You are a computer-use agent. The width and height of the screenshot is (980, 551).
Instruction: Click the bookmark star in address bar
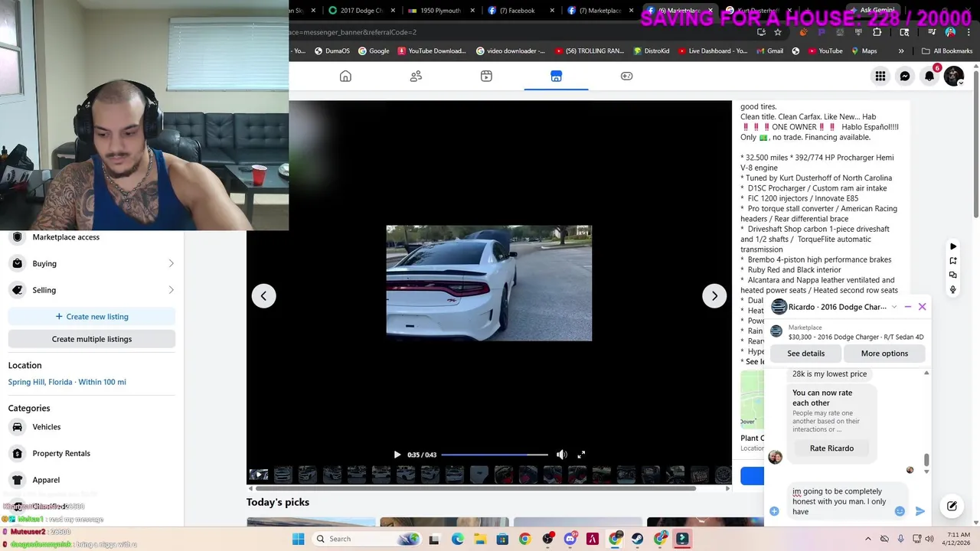778,32
